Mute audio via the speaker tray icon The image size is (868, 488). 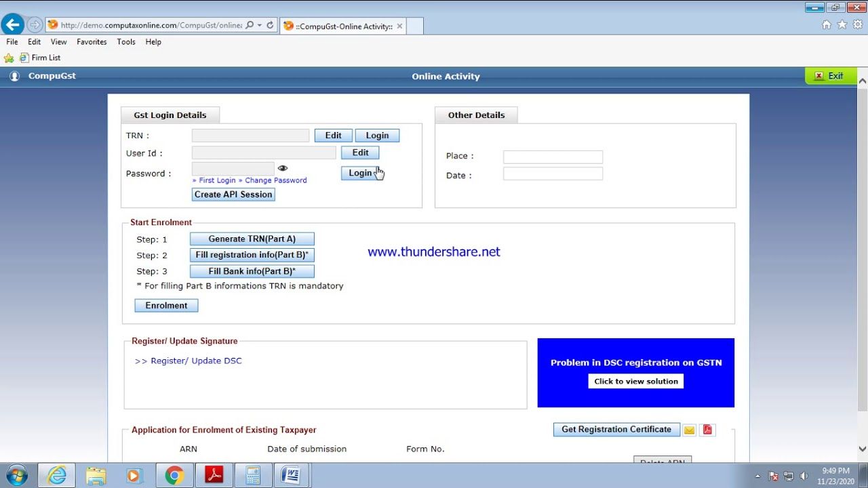pyautogui.click(x=804, y=475)
